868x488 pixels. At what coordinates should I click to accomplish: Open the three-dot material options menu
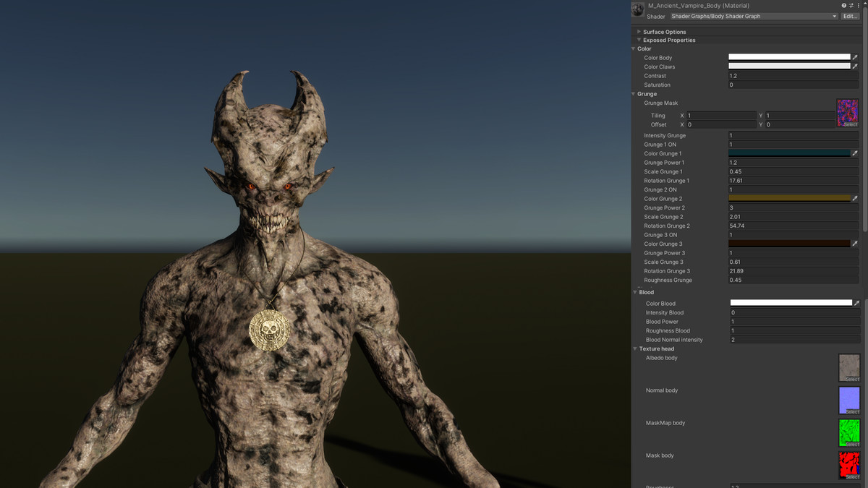859,5
